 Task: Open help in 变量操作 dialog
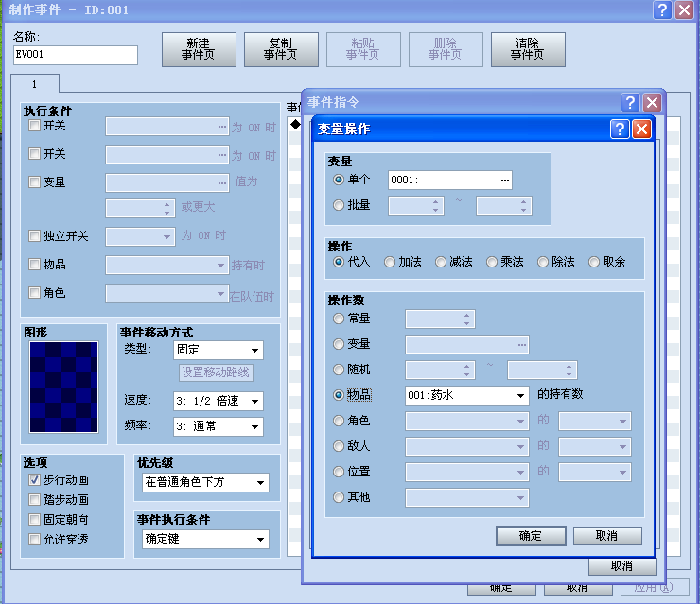coord(620,129)
